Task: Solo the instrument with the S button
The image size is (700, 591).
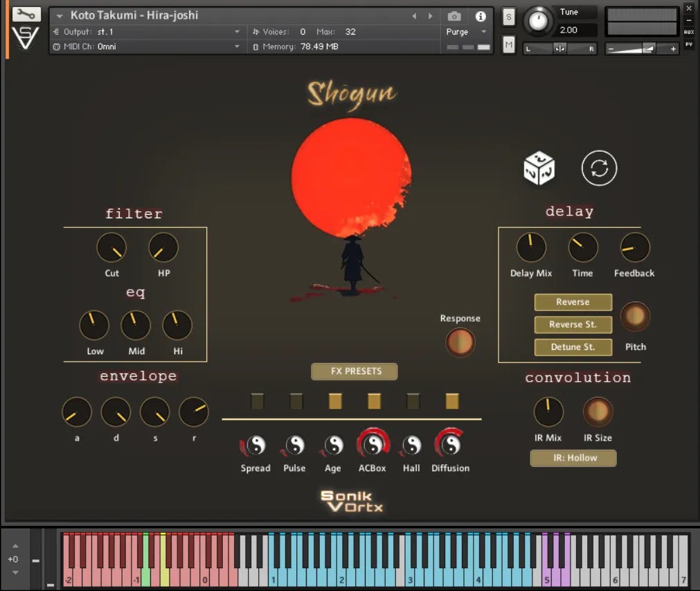Action: point(508,15)
